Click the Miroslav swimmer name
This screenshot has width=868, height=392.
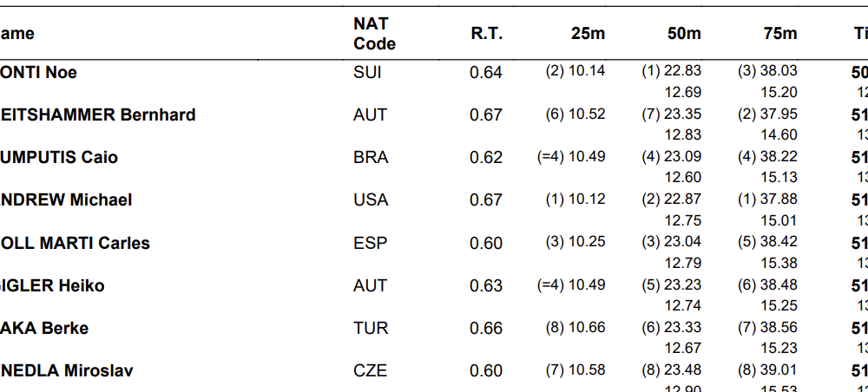pyautogui.click(x=67, y=370)
